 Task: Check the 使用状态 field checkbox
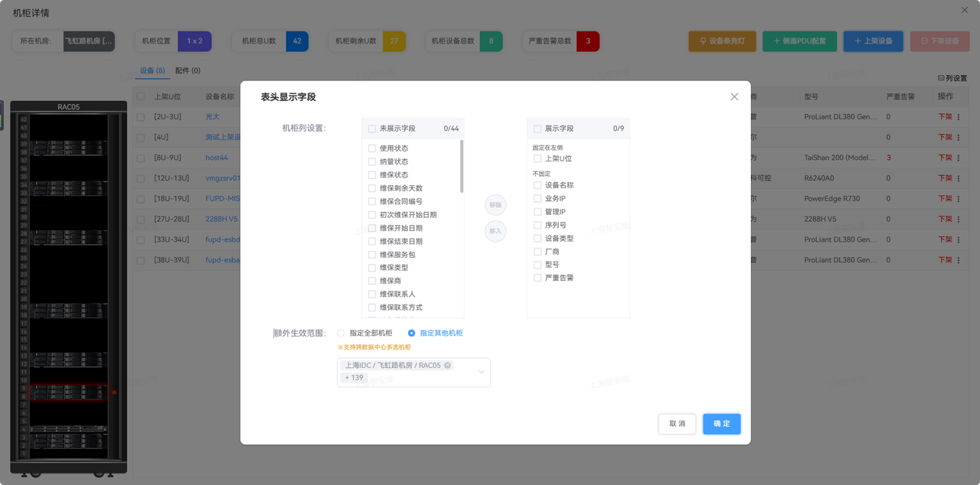[x=372, y=148]
